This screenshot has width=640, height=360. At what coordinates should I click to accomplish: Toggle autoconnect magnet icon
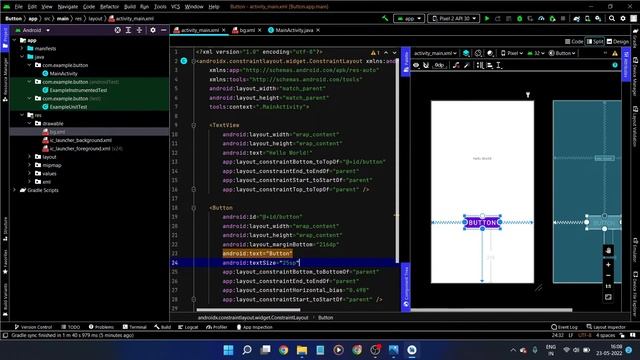[426, 65]
